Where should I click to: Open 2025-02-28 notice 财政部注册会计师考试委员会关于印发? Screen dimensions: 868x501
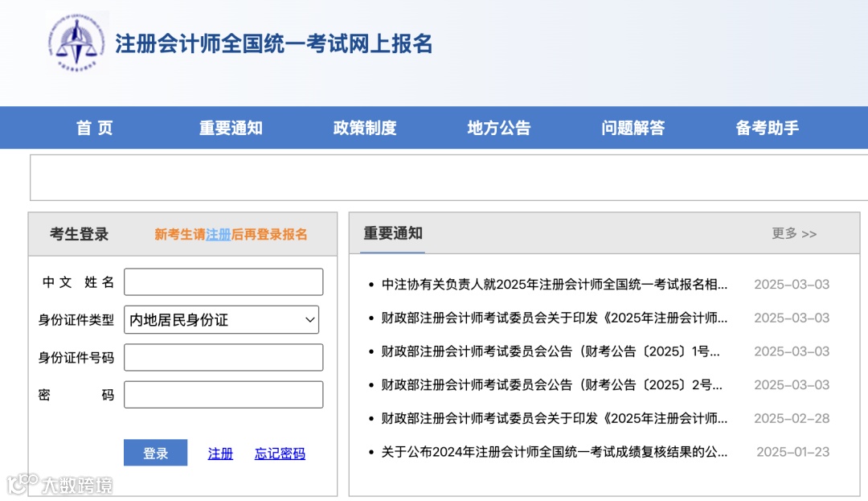point(554,418)
